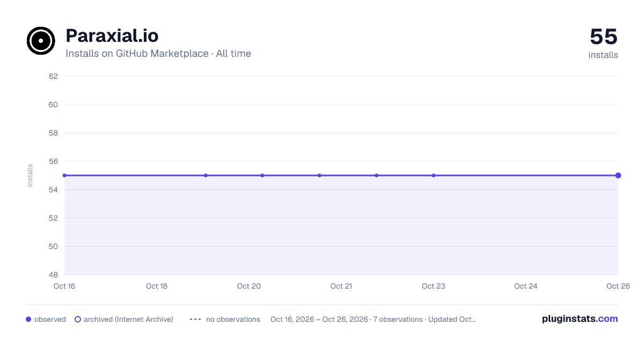Click the Oct 23 x-axis label
The image size is (644, 338).
[x=434, y=286]
